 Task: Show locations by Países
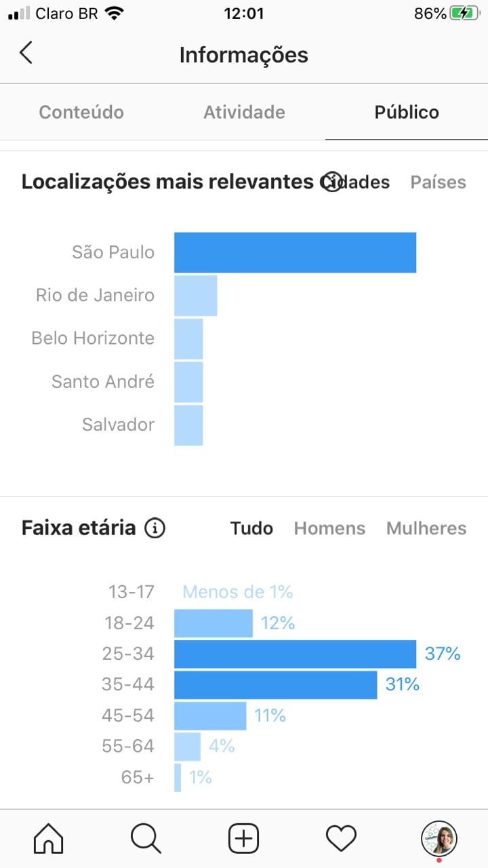[x=438, y=182]
